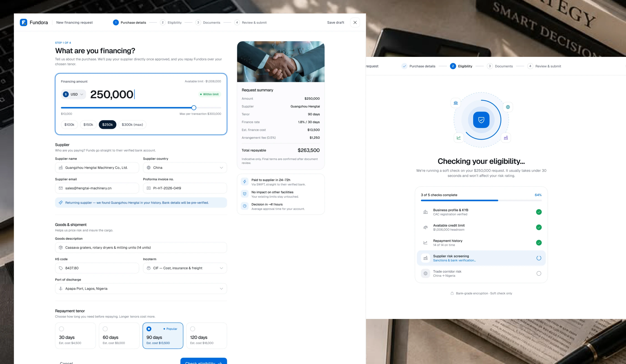Click the factory icon orbiting the eligibility circle
The image size is (626, 364).
click(506, 138)
